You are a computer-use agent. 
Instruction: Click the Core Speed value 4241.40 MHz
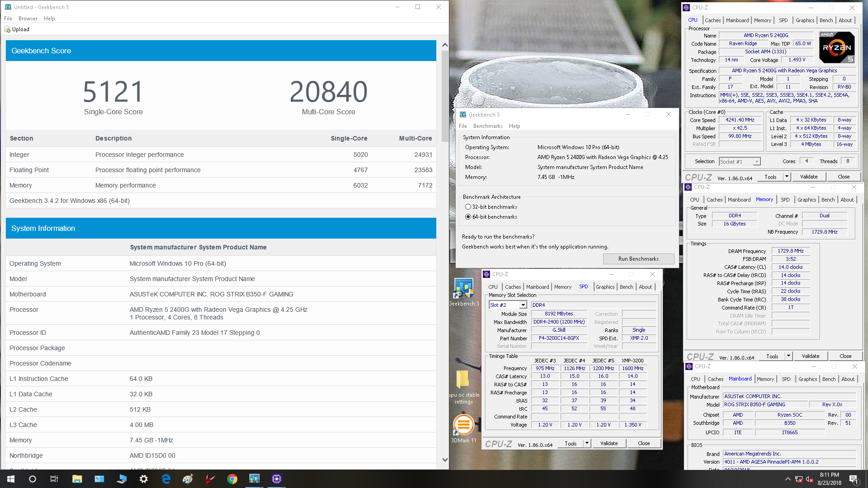click(740, 120)
